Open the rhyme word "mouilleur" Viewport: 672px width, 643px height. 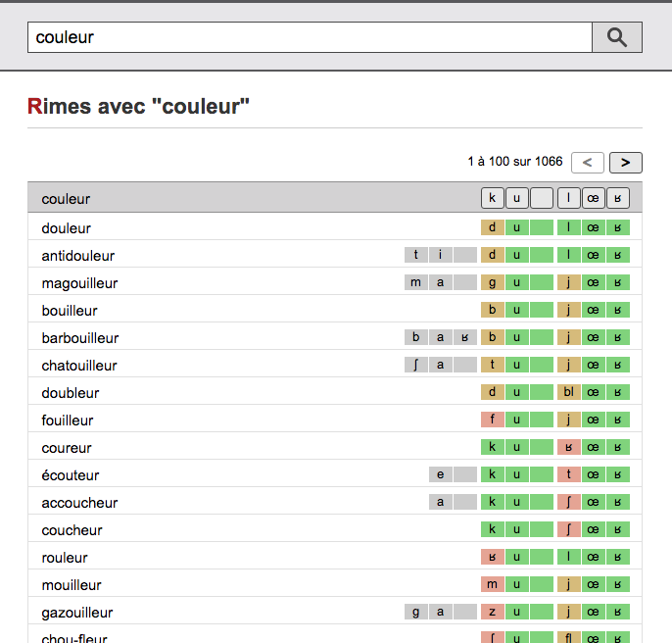[72, 585]
